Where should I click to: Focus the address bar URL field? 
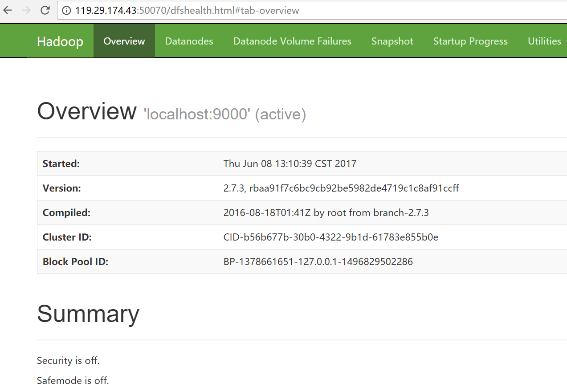(267, 11)
